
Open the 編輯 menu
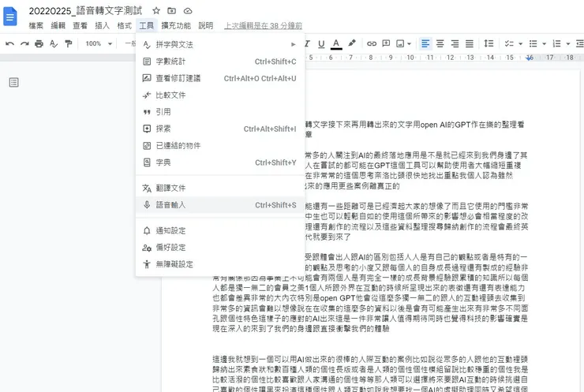pyautogui.click(x=58, y=26)
